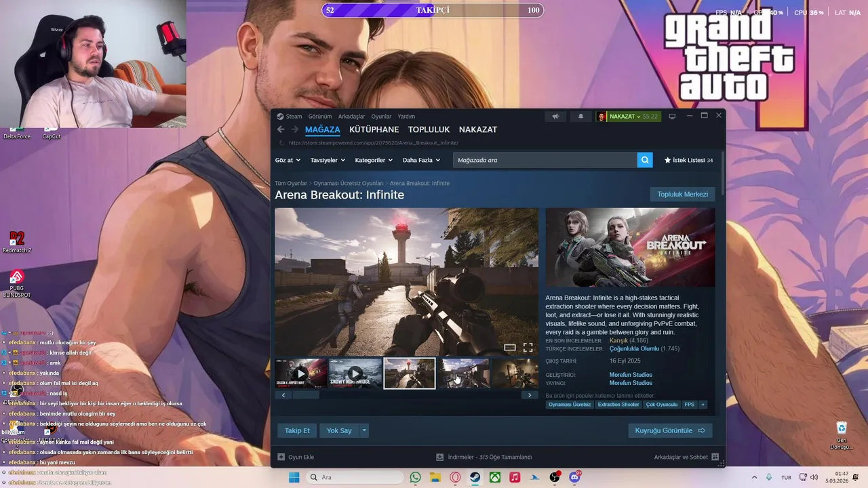Open Steam announcements megaphone icon

pyautogui.click(x=555, y=117)
